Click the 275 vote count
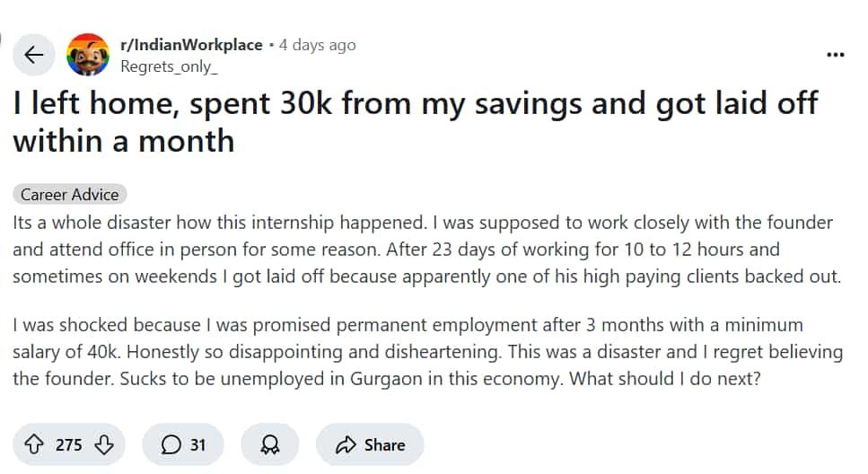868x474 pixels. [68, 445]
